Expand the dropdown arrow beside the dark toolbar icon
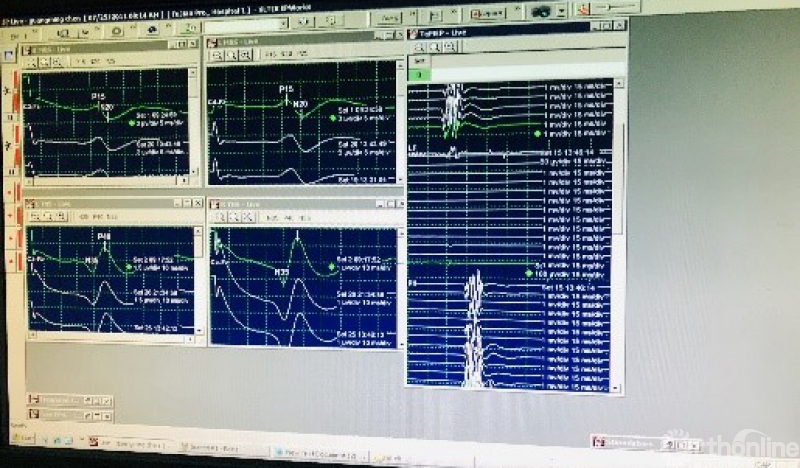Viewport: 800px width, 468px height. [562, 12]
